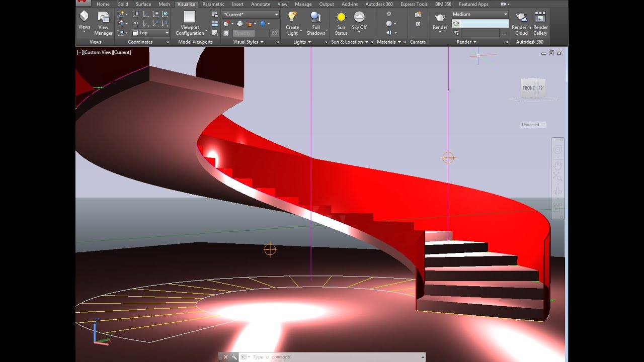Click the materials browser icon
The image size is (644, 362).
click(389, 14)
